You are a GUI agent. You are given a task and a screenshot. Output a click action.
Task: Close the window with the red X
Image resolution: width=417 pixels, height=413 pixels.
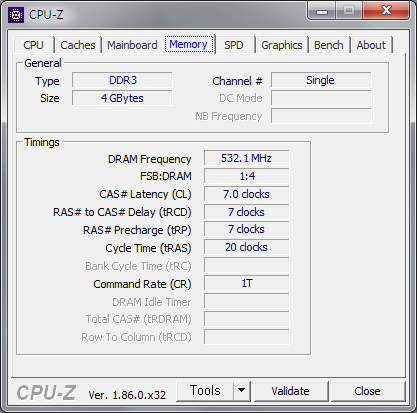(x=386, y=11)
